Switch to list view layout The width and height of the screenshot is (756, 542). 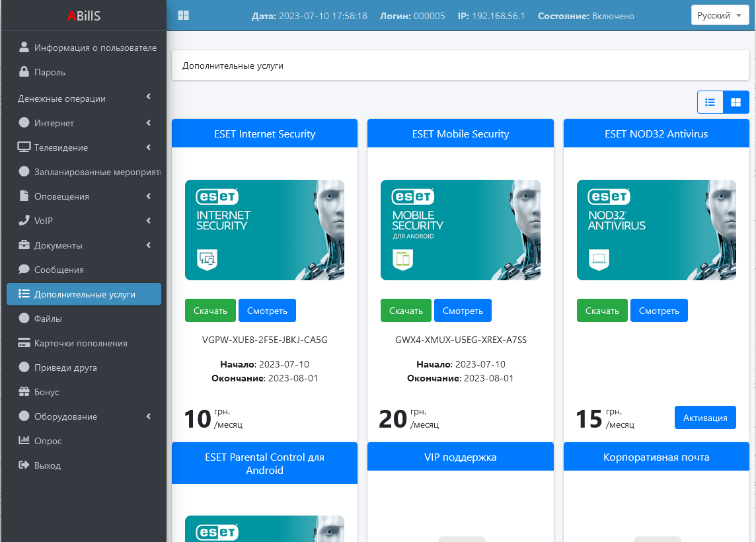click(x=710, y=102)
